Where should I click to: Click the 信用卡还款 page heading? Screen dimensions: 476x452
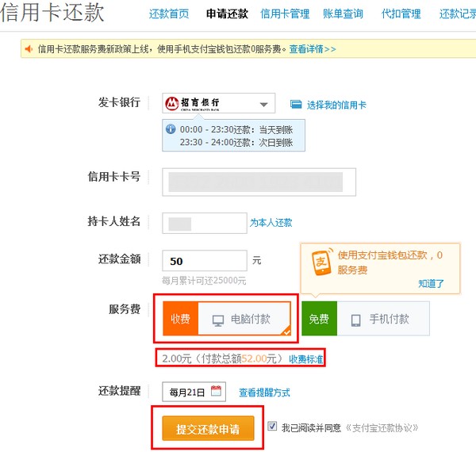[52, 13]
